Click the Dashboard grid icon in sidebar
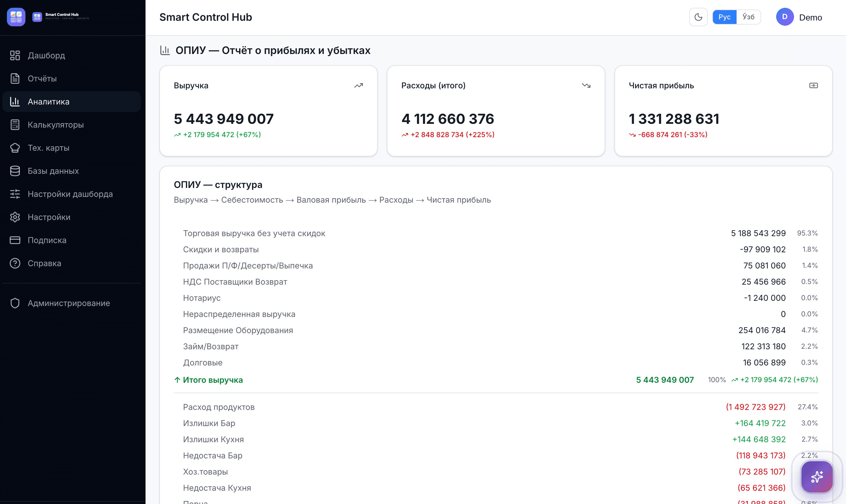This screenshot has width=846, height=504. click(15, 55)
